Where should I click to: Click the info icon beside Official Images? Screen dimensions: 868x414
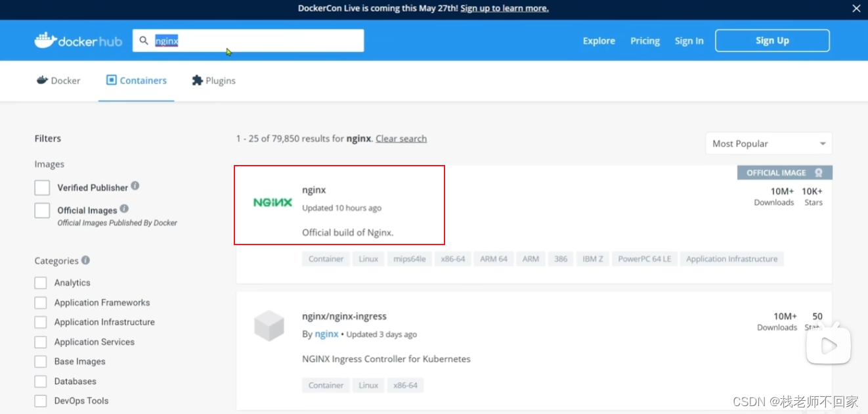[x=124, y=208]
